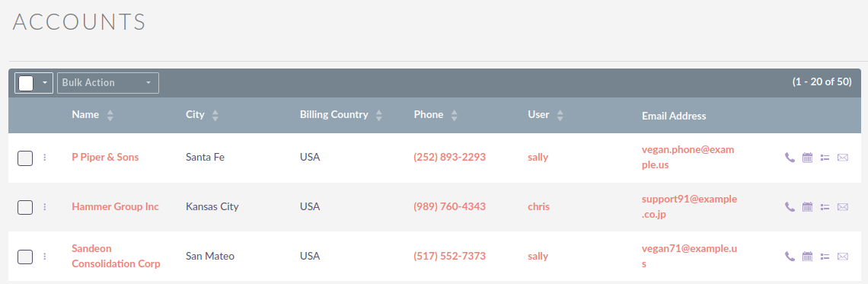Click the phone icon in the Hammer Group row
The image size is (868, 284).
790,207
